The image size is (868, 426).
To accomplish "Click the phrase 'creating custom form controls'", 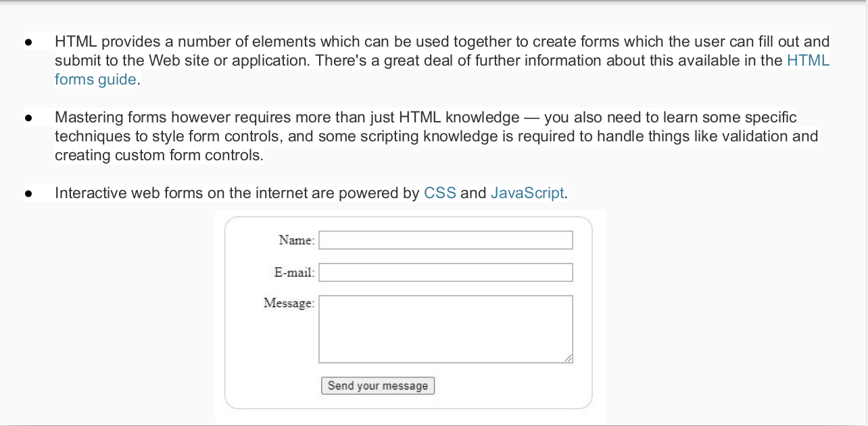I will [158, 156].
